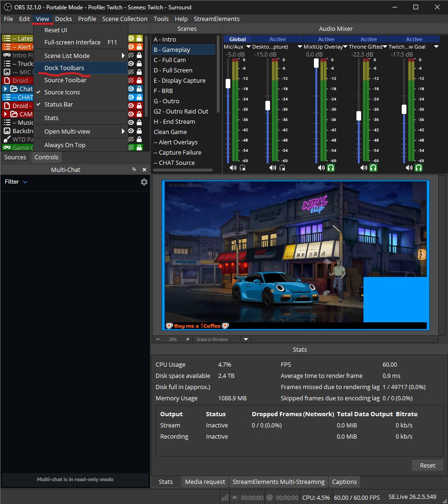Open the Scale to Window dropdown
448x504 pixels.
coord(246,339)
